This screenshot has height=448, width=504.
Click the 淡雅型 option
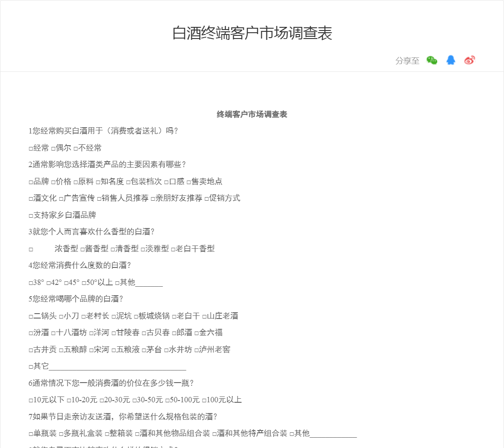(155, 249)
